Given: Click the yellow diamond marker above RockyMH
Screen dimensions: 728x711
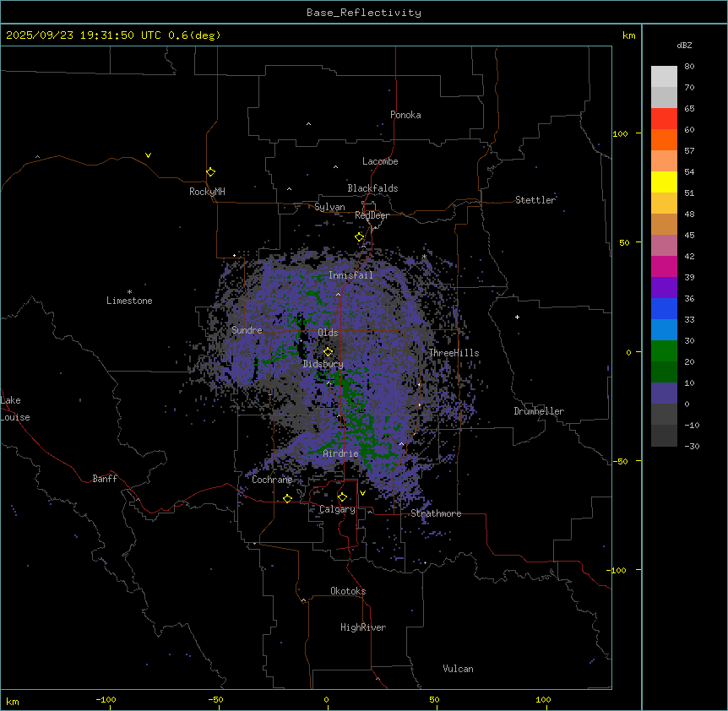Looking at the screenshot, I should point(210,171).
